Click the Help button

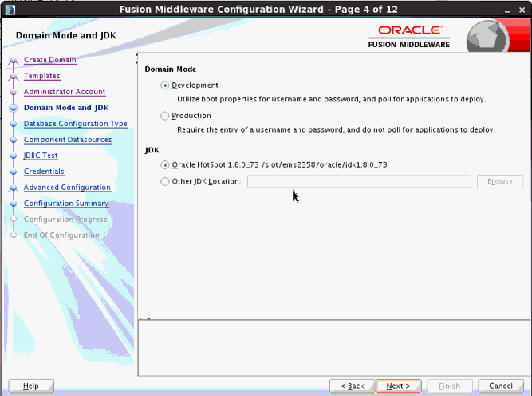point(31,386)
